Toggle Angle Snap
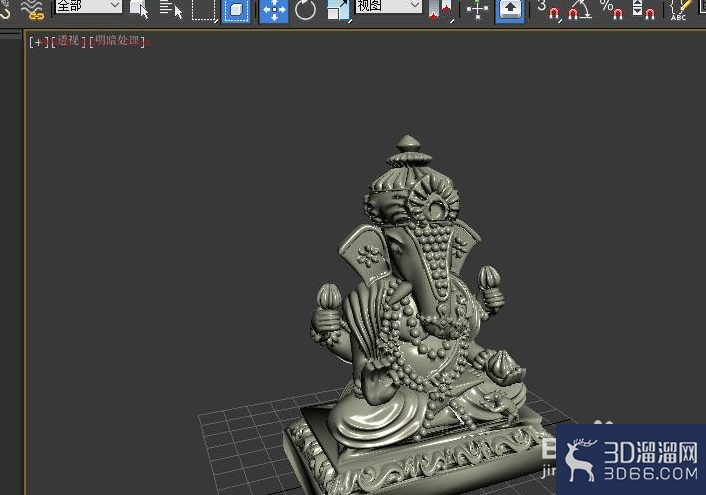Viewport: 706px width, 495px height. tap(579, 10)
